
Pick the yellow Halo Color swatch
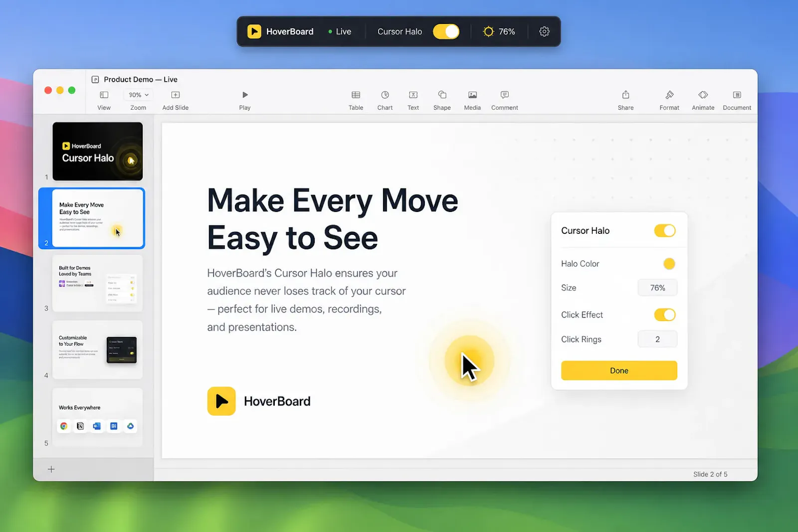tap(669, 264)
